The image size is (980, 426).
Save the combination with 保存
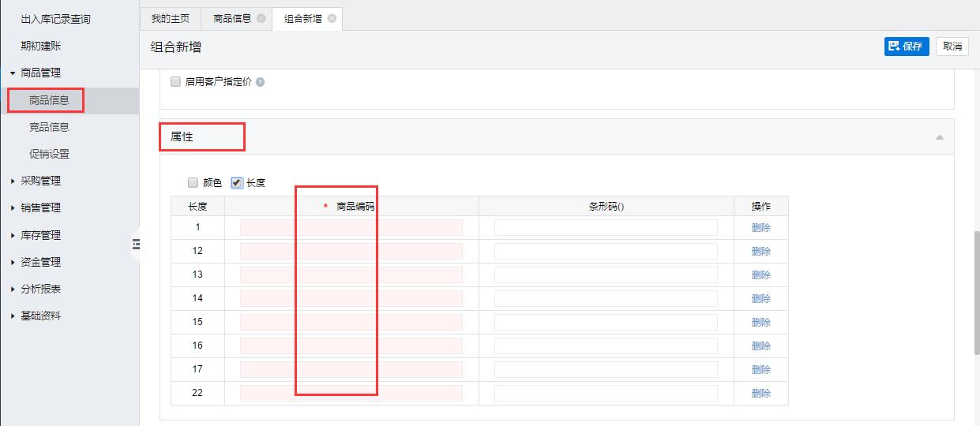tap(906, 47)
